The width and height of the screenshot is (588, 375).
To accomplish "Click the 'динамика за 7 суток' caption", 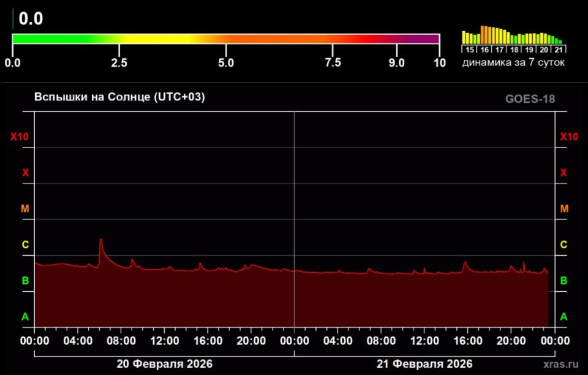I will tap(513, 62).
